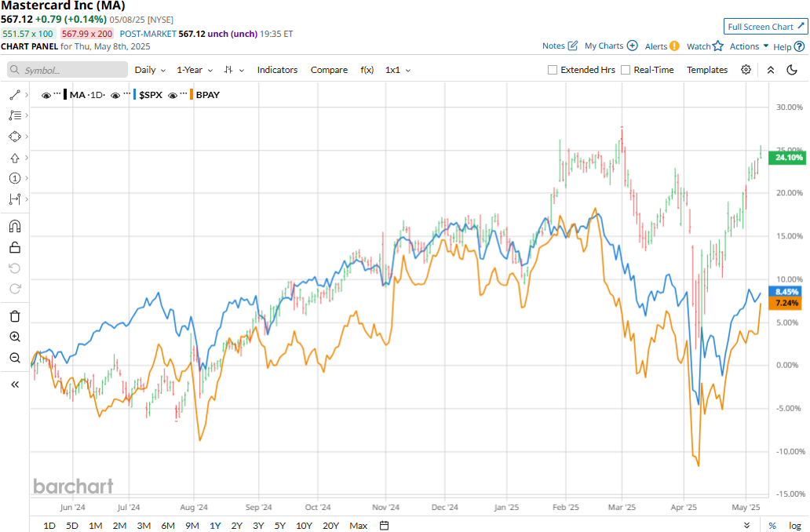This screenshot has width=810, height=532.
Task: Switch axis to percent scale
Action: pos(772,525)
